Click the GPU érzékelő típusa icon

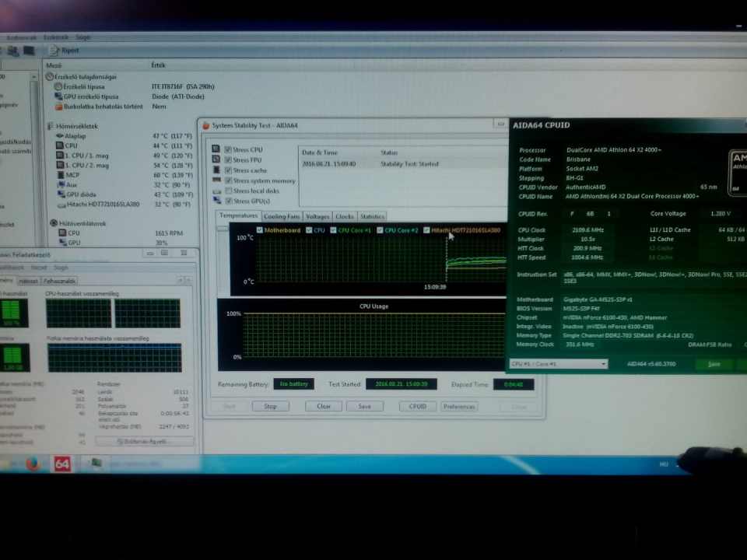[58, 96]
